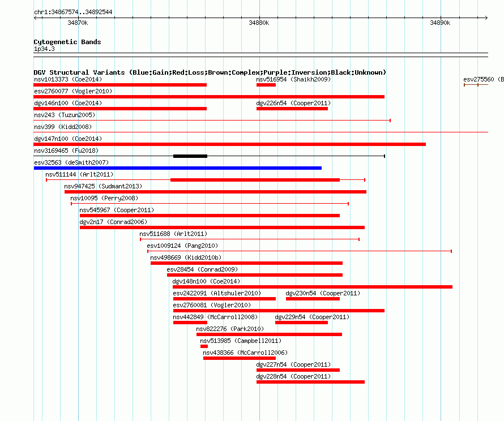This screenshot has width=504, height=421.
Task: Select the dgv146n100 (Coe2014) label
Action: click(x=68, y=103)
